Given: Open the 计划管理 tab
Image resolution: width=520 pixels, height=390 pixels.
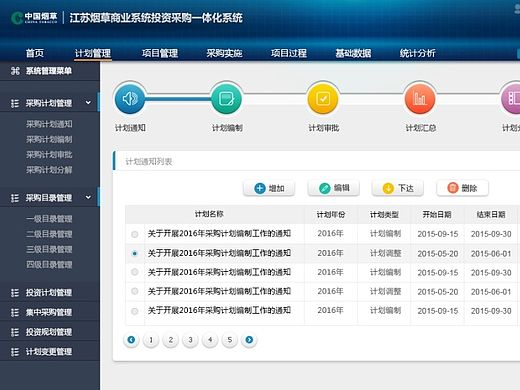Looking at the screenshot, I should pyautogui.click(x=93, y=53).
